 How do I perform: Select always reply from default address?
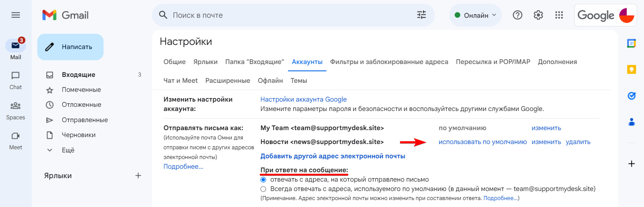pos(263,189)
